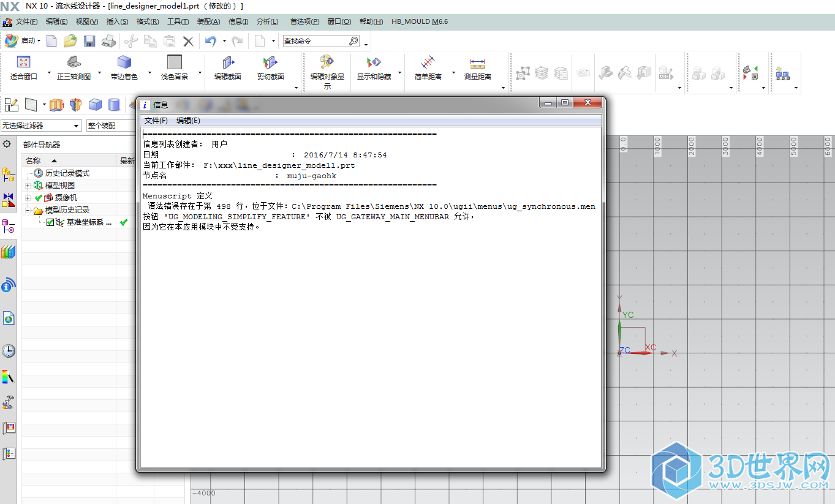The height and width of the screenshot is (504, 835).
Task: Open the 分析(L) menu
Action: (x=267, y=21)
